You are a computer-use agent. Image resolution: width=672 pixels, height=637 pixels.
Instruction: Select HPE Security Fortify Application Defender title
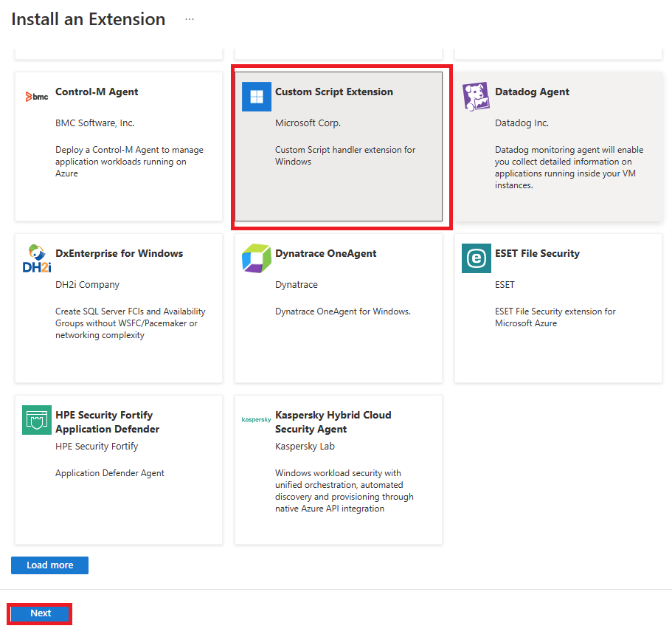(107, 422)
